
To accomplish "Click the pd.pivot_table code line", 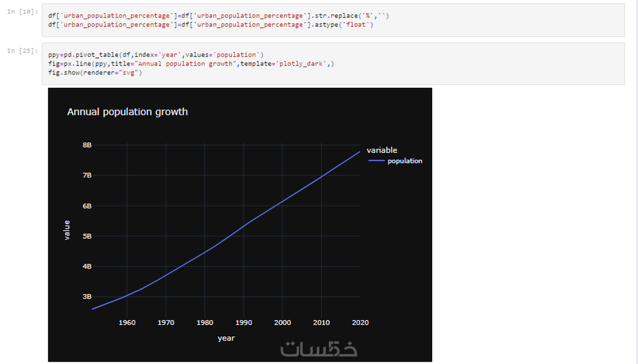I will pyautogui.click(x=156, y=55).
